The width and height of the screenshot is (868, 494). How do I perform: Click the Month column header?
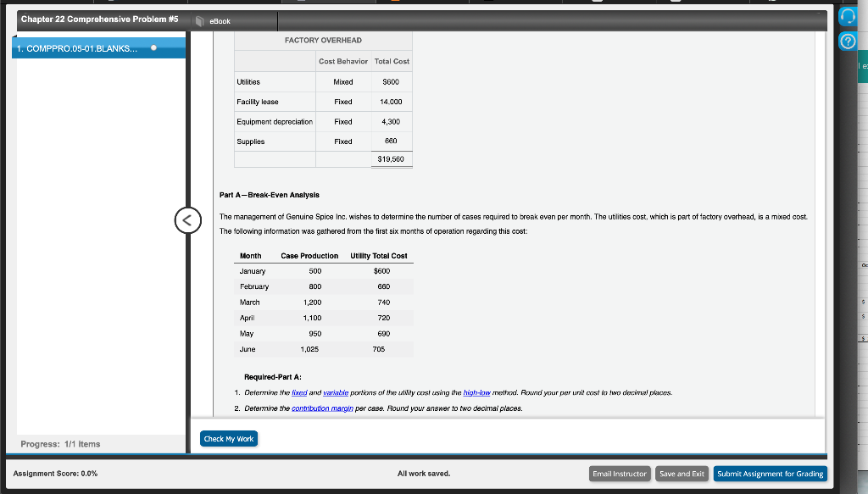tap(250, 256)
